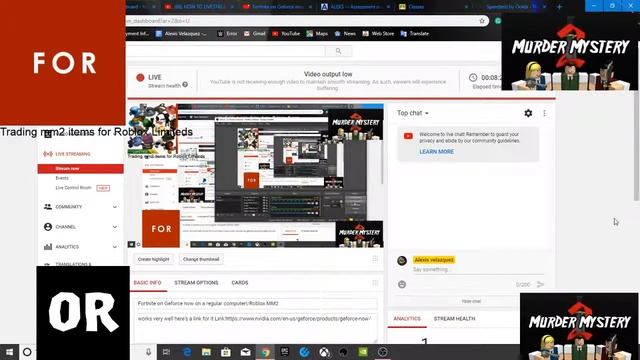The width and height of the screenshot is (640, 360).
Task: Click the YouTube search magnifier button
Action: pyautogui.click(x=338, y=51)
